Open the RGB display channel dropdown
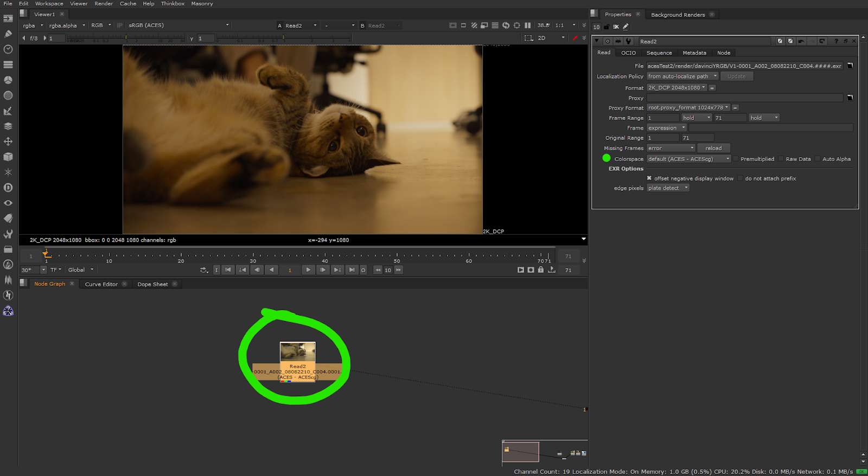 pos(101,25)
